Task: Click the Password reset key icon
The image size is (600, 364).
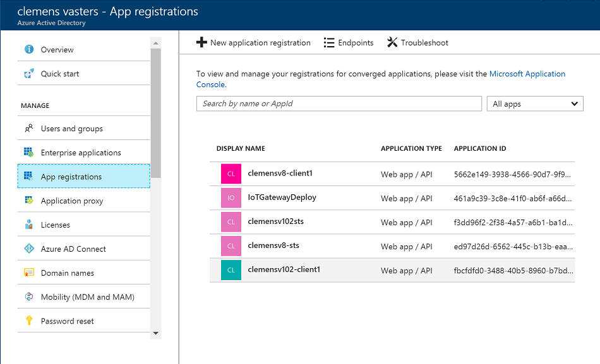Action: point(28,320)
